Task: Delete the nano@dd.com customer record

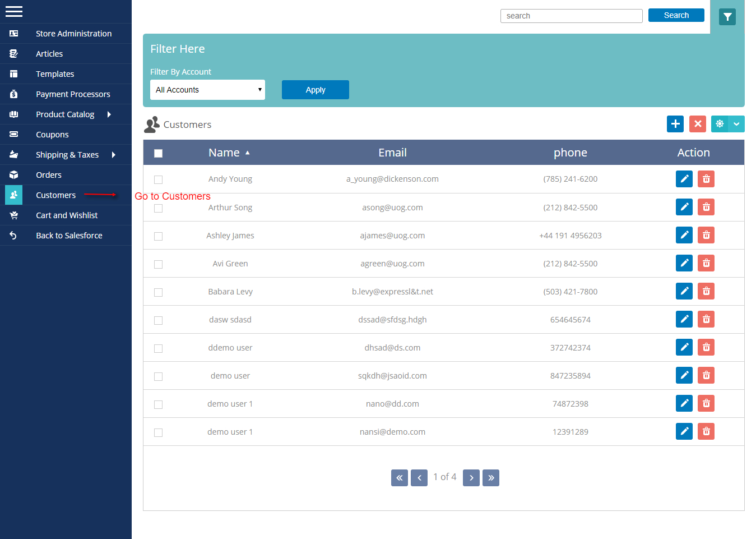Action: coord(706,403)
